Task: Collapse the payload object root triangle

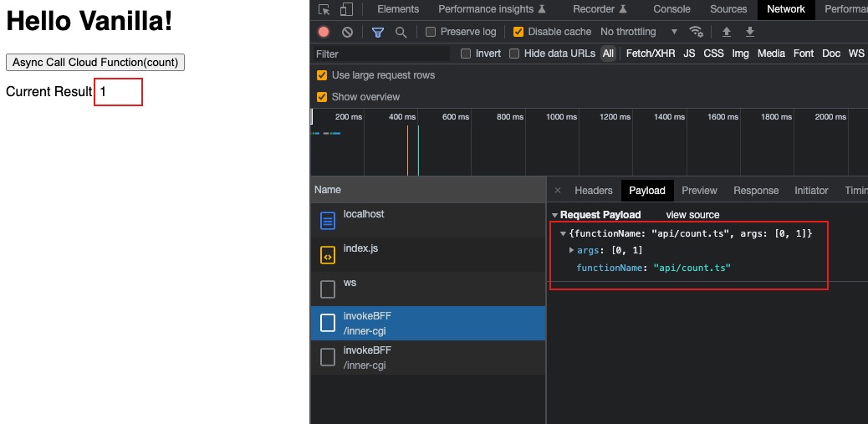Action: coord(563,233)
